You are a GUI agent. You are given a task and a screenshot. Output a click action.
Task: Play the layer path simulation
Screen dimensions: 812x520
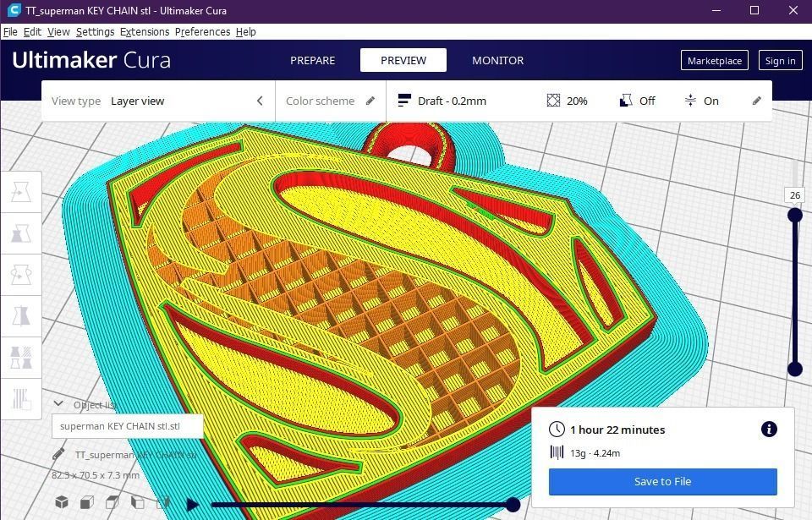[192, 504]
